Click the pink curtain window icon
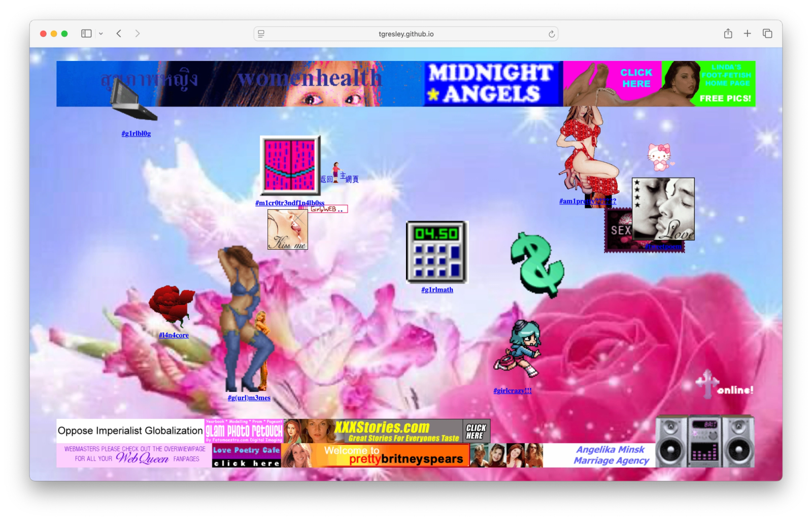Image resolution: width=812 pixels, height=520 pixels. 290,165
